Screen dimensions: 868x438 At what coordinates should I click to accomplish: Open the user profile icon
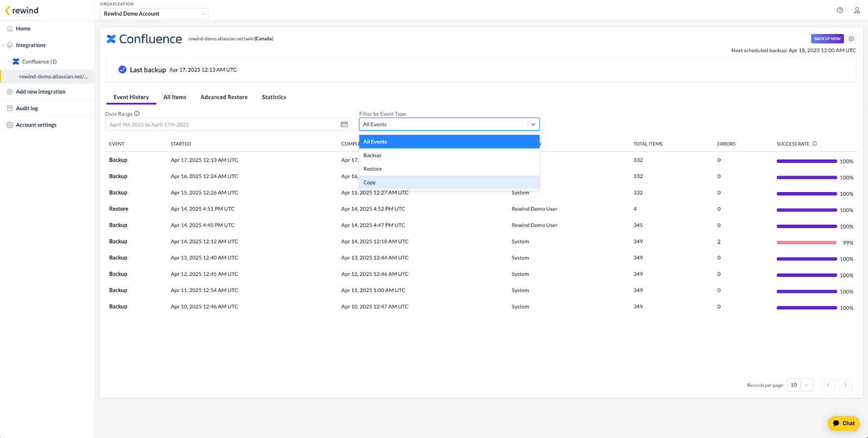(857, 10)
